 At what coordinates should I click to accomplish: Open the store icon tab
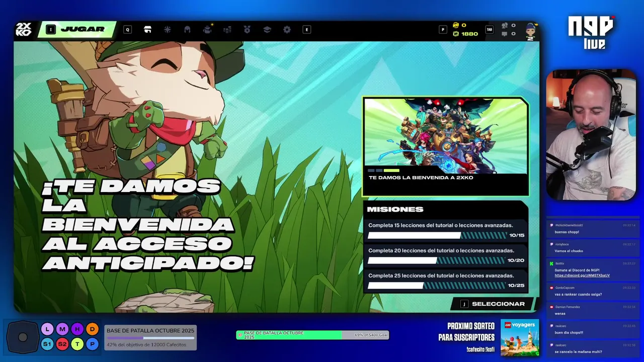tap(147, 30)
